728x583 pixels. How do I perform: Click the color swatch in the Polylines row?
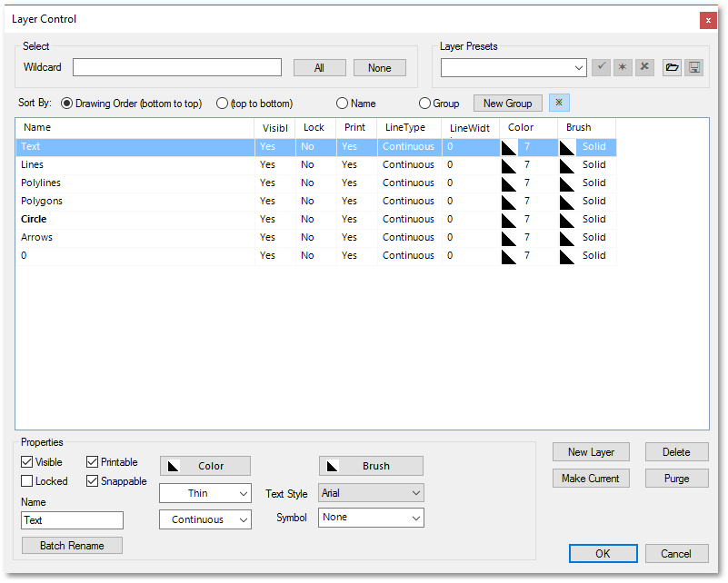(509, 183)
